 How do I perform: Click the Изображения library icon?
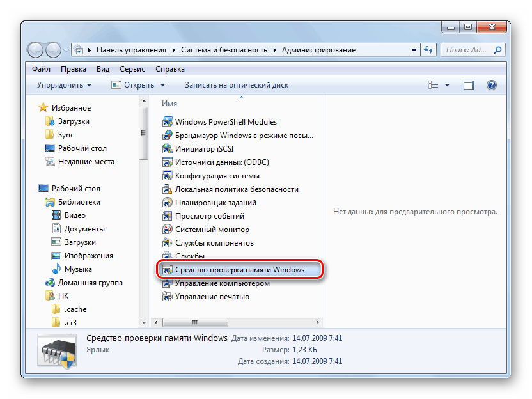[x=56, y=256]
